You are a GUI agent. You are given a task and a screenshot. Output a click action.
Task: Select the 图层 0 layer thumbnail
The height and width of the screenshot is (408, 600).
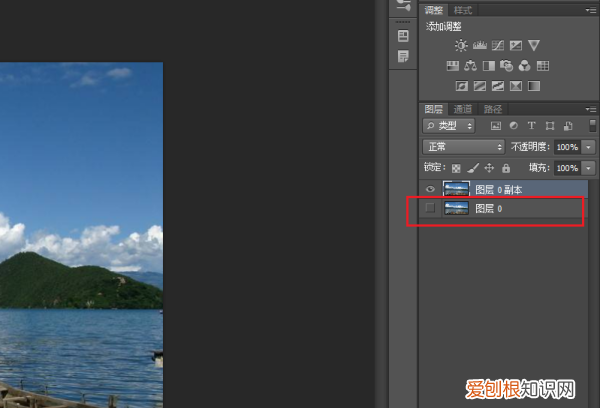pos(457,209)
